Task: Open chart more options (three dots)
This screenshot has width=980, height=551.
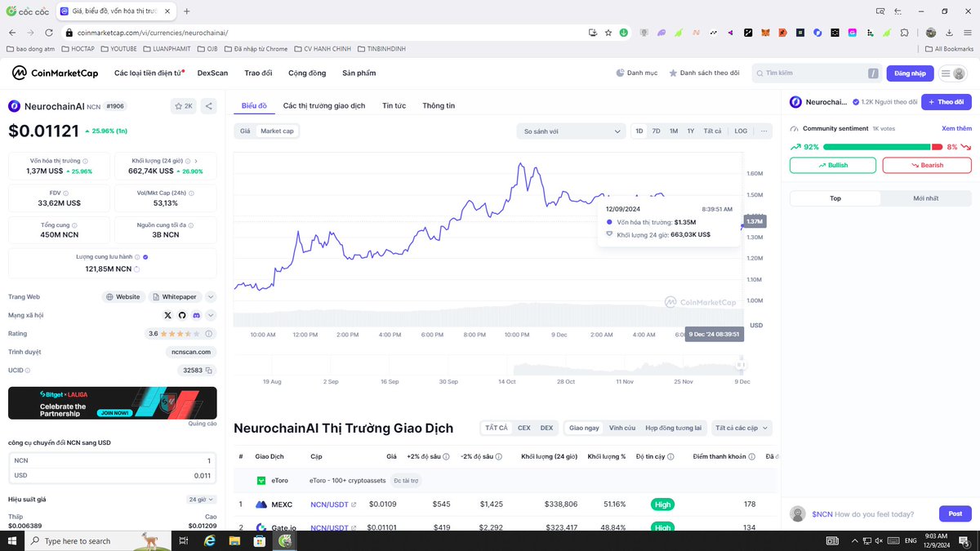Action: click(x=764, y=131)
